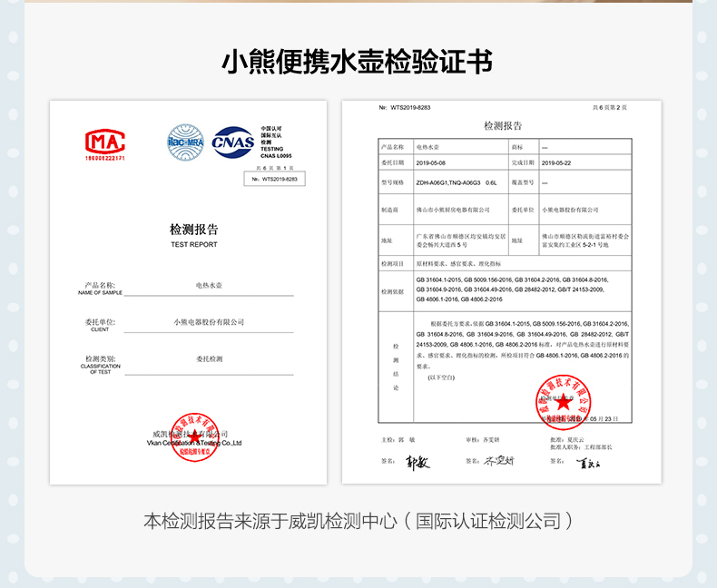Click the client name 小熊电器股份有限公司 on the cover

click(x=209, y=322)
